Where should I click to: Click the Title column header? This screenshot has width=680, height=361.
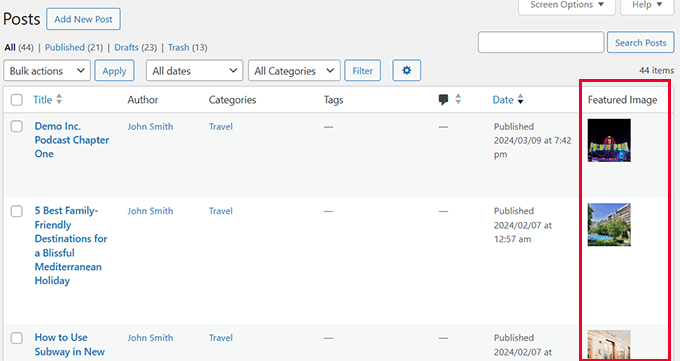tap(42, 99)
